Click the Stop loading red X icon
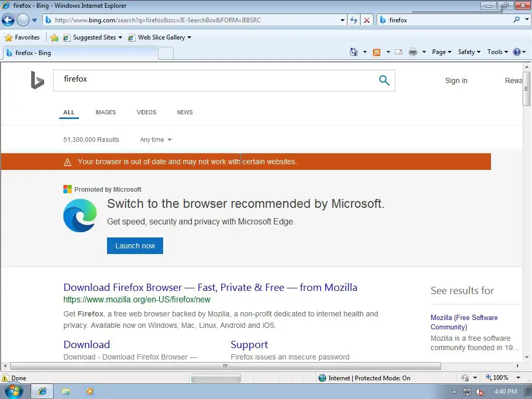 tap(367, 20)
